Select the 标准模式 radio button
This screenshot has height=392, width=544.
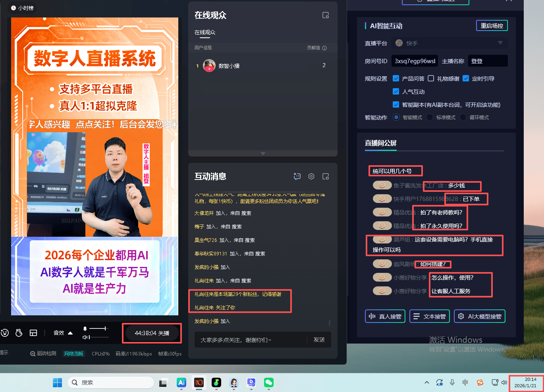pyautogui.click(x=430, y=117)
